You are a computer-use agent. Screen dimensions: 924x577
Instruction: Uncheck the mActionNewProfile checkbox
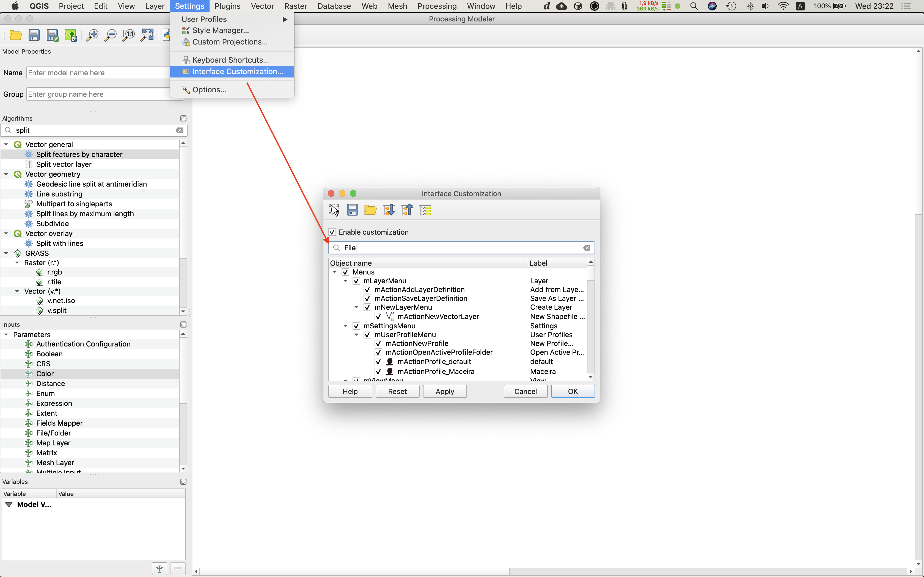click(378, 343)
